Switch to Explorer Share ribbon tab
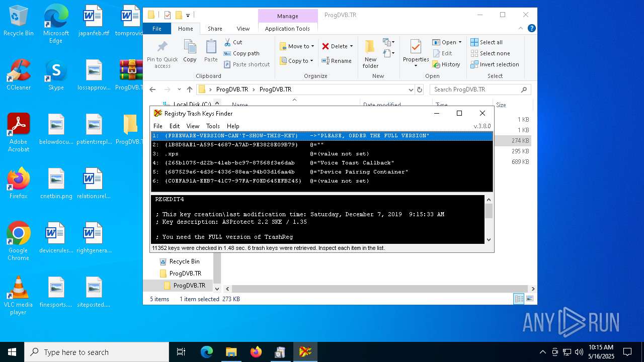Screen dimensions: 644x362 (x=215, y=29)
